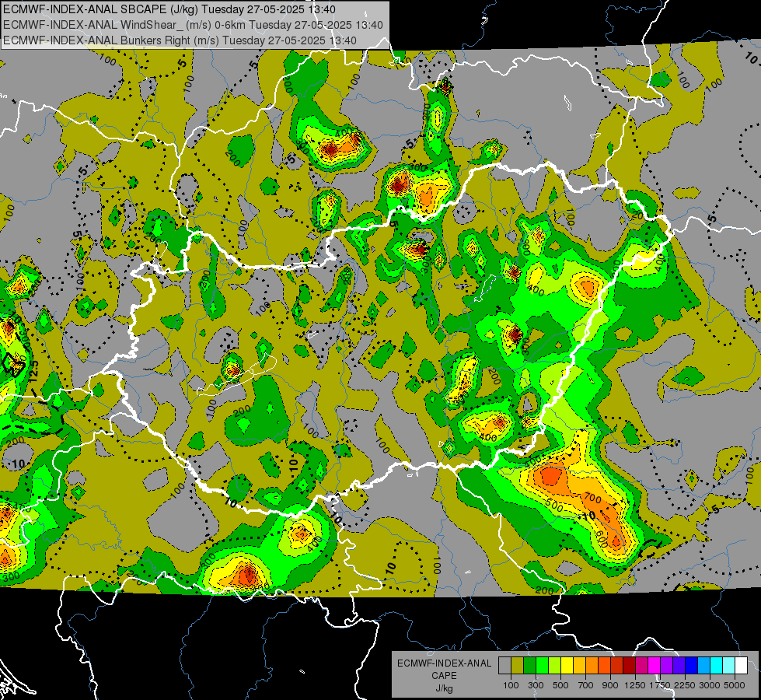Pick the yellow-green legend swatch
Image resolution: width=761 pixels, height=700 pixels.
coord(554,665)
